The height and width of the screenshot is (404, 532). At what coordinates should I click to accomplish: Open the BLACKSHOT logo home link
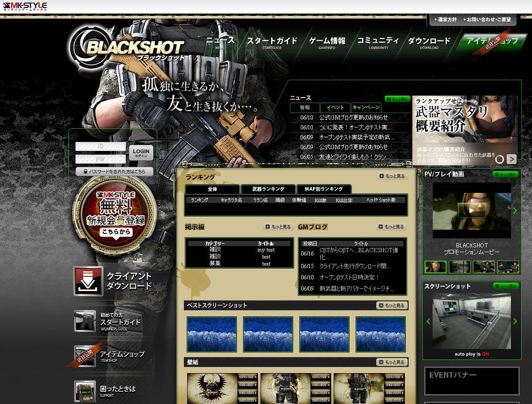click(127, 47)
